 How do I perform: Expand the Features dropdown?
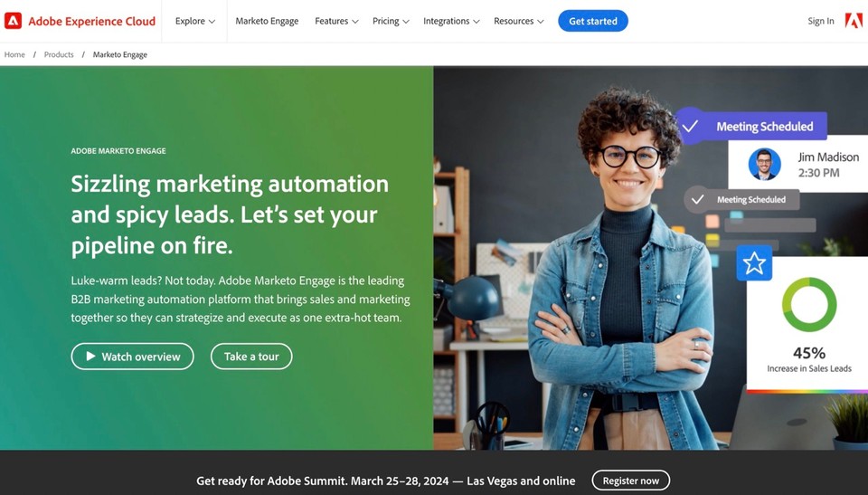tap(336, 21)
